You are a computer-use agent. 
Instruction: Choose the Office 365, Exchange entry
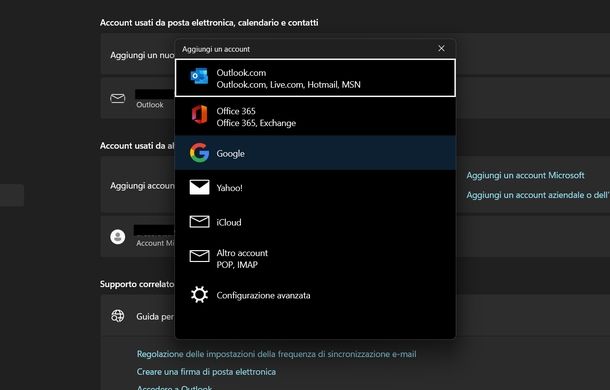click(x=316, y=116)
